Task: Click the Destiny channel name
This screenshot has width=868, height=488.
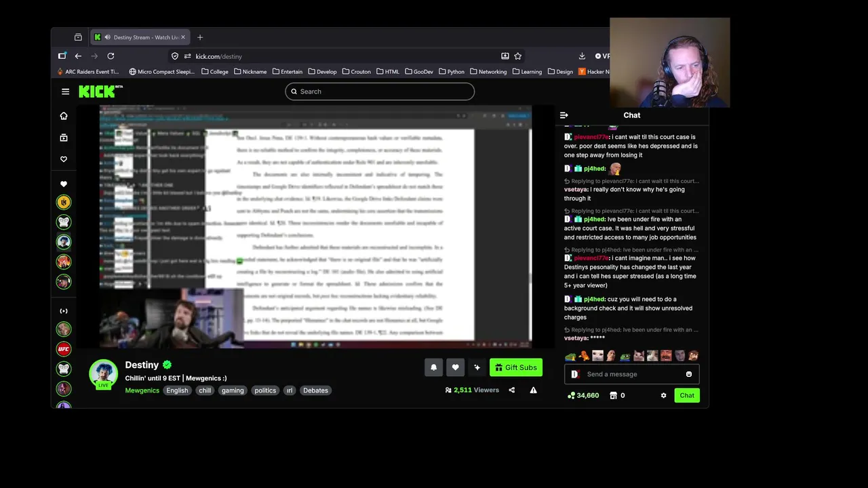Action: coord(142,365)
